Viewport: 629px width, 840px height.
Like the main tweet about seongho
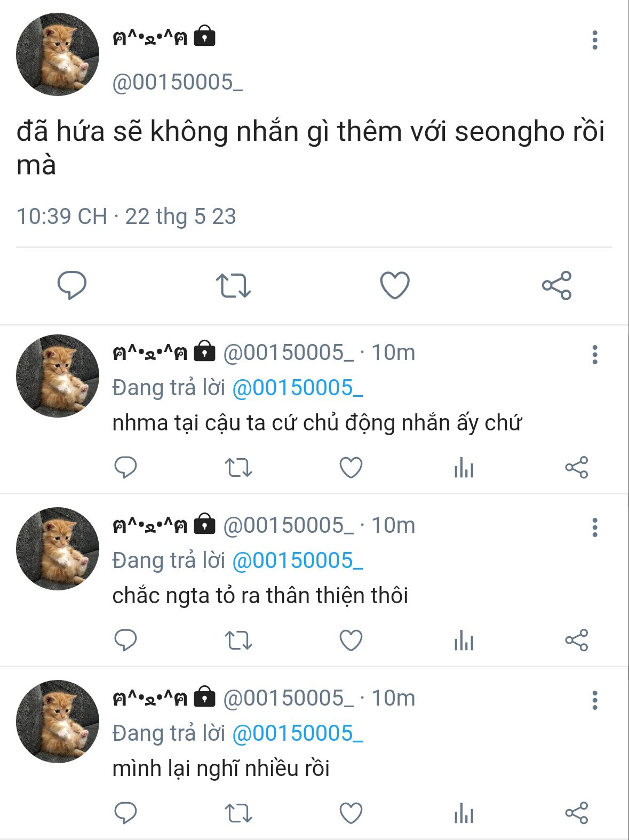pos(395,285)
